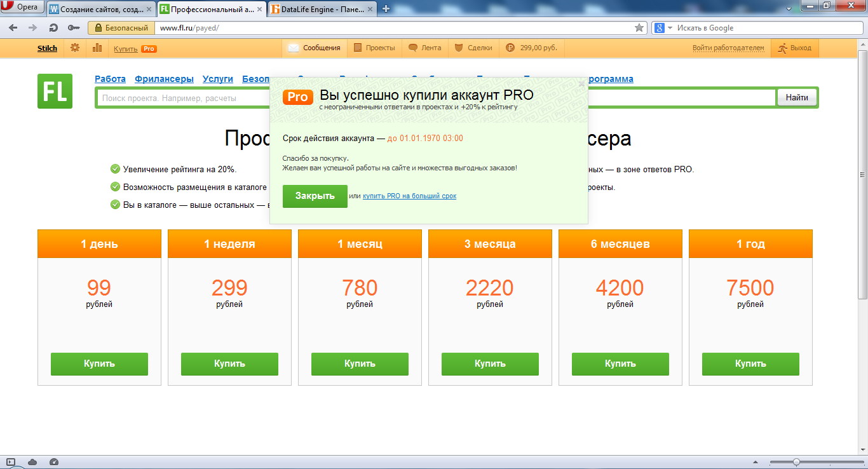Go back with the browser back arrow
Screen dimensions: 868x469
tap(13, 28)
